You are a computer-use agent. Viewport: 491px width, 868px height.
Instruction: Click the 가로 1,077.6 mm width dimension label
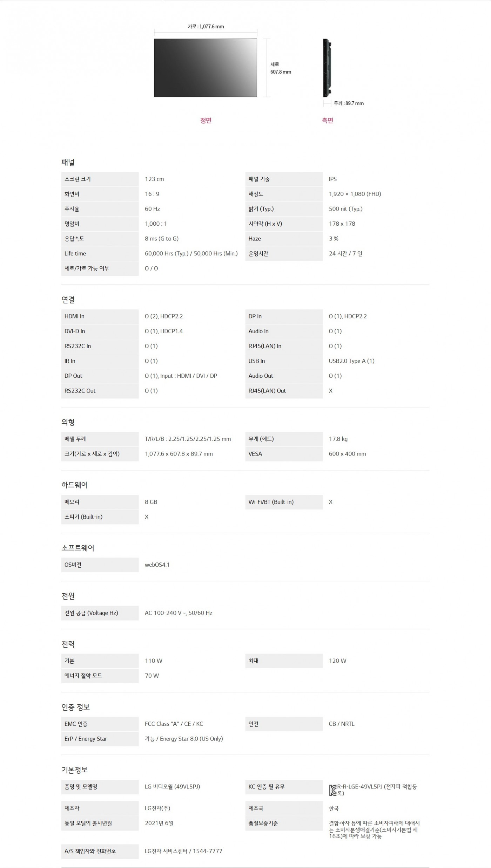pyautogui.click(x=206, y=27)
